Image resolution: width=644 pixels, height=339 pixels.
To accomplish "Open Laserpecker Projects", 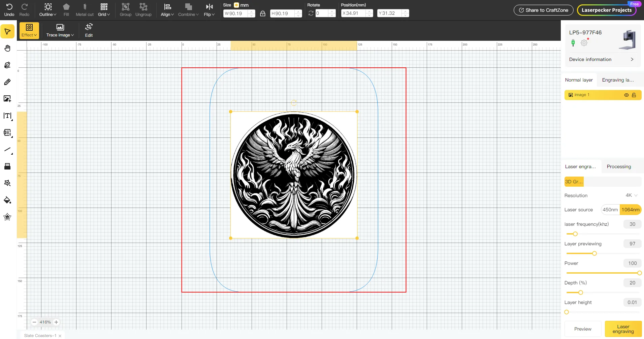I will 607,10.
